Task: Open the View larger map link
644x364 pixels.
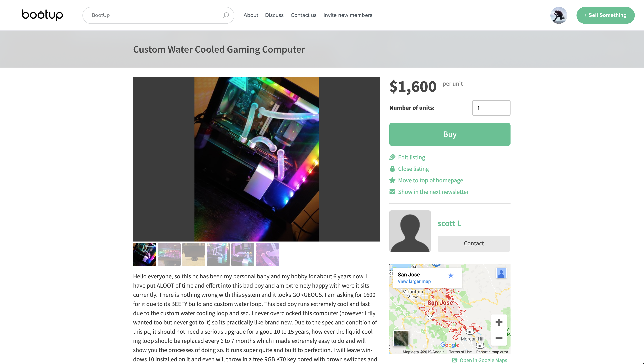Action: (414, 281)
